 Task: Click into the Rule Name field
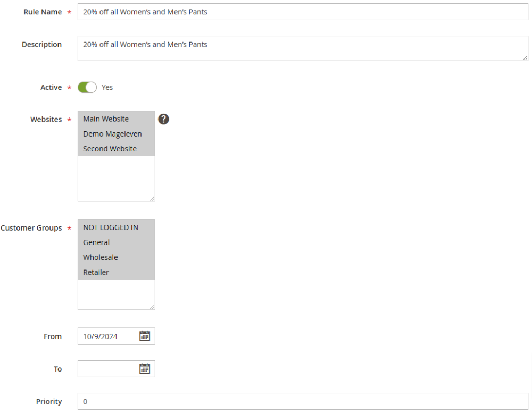coord(302,12)
